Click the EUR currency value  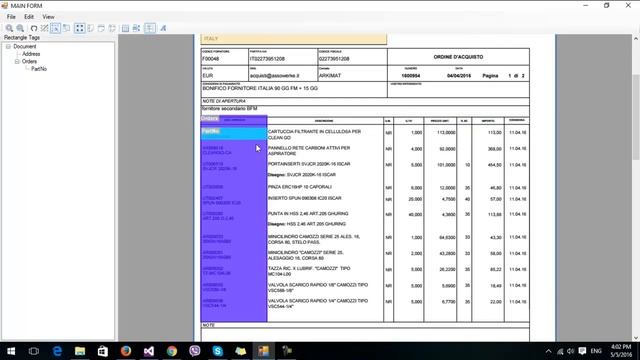pyautogui.click(x=208, y=76)
